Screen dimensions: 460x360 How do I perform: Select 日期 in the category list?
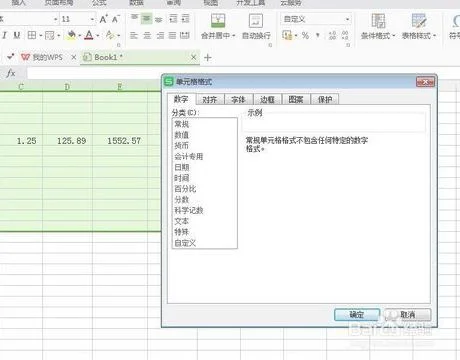click(x=182, y=167)
